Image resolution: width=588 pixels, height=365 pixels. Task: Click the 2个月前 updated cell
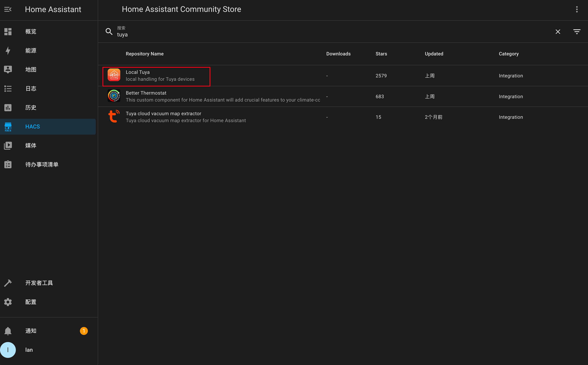[x=433, y=117]
